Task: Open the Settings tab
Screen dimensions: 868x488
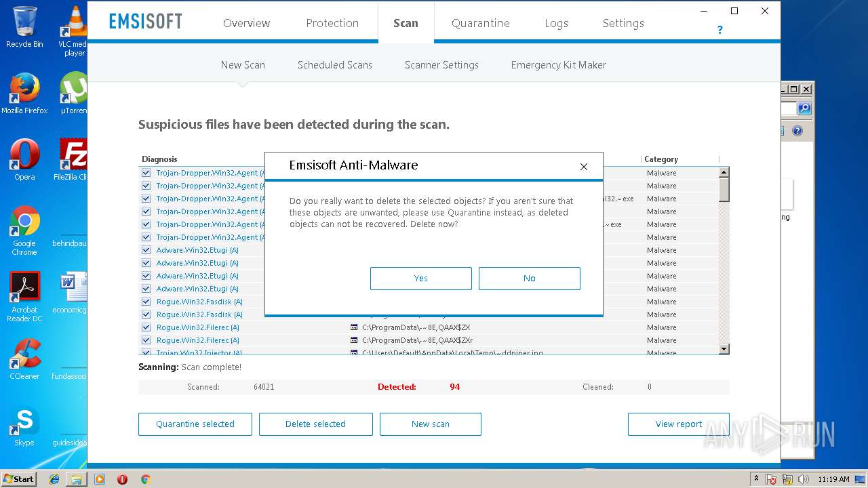Action: [623, 23]
